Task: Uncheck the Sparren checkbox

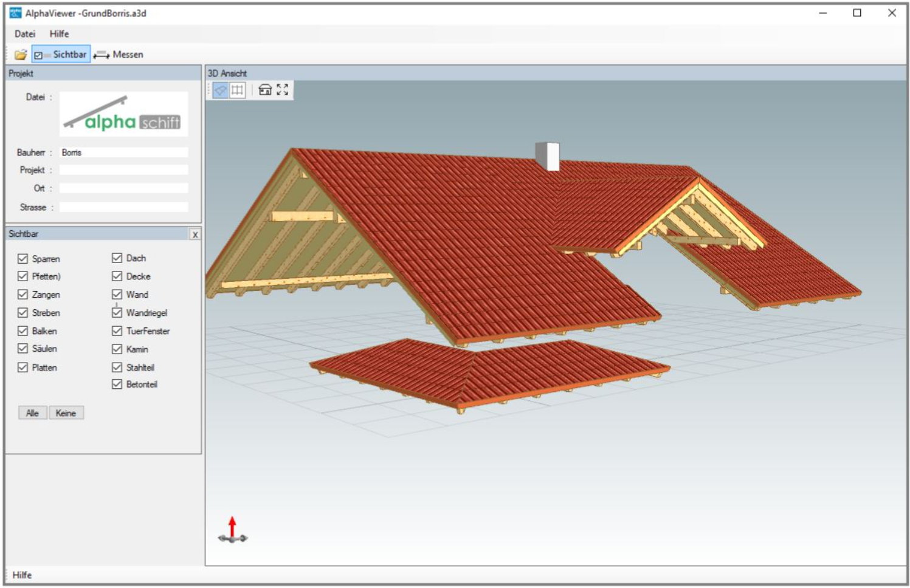Action: click(23, 259)
